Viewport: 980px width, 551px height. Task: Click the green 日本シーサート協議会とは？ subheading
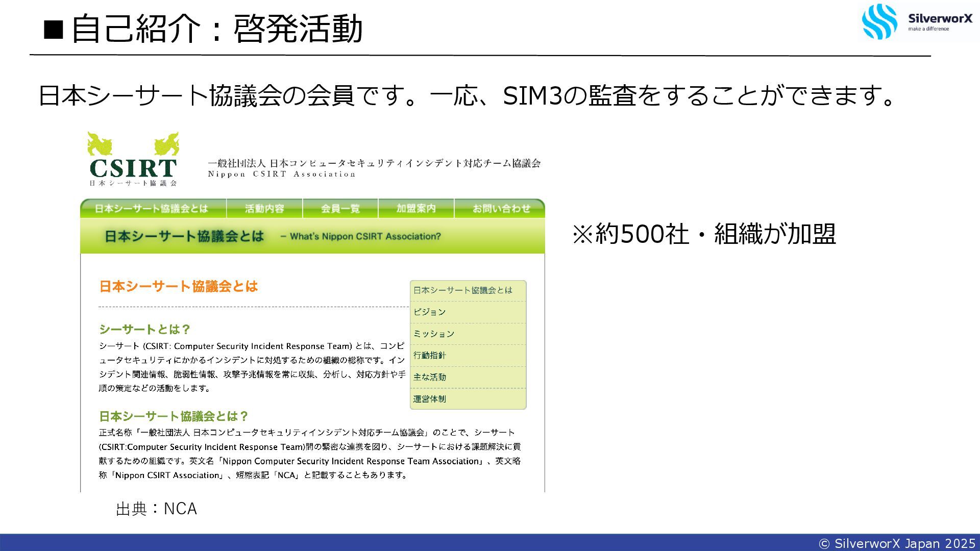(x=173, y=416)
